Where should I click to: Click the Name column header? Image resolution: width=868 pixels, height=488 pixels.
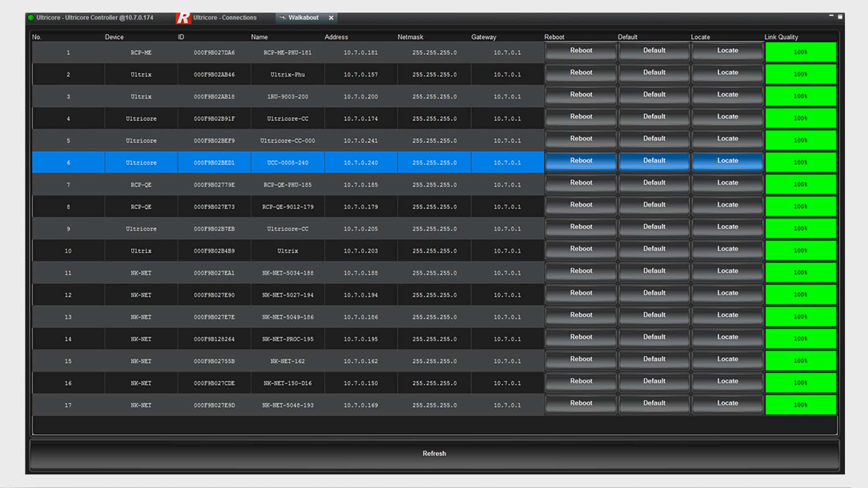259,37
